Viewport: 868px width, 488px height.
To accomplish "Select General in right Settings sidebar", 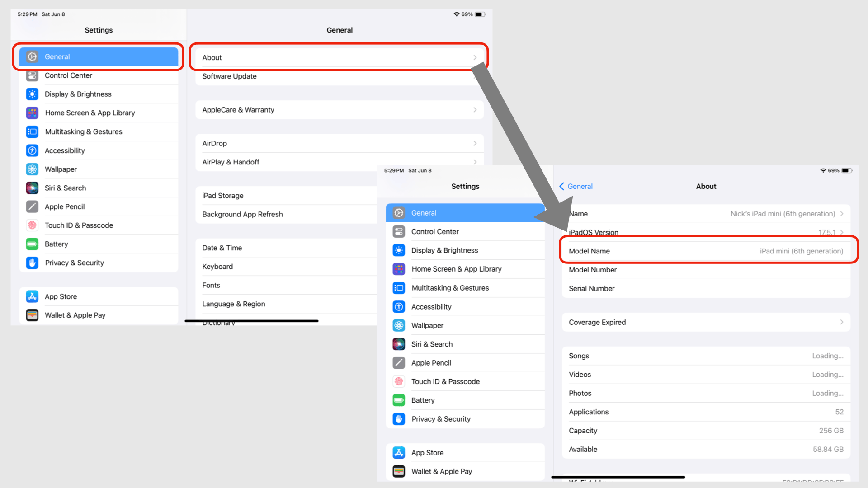I will (x=466, y=213).
